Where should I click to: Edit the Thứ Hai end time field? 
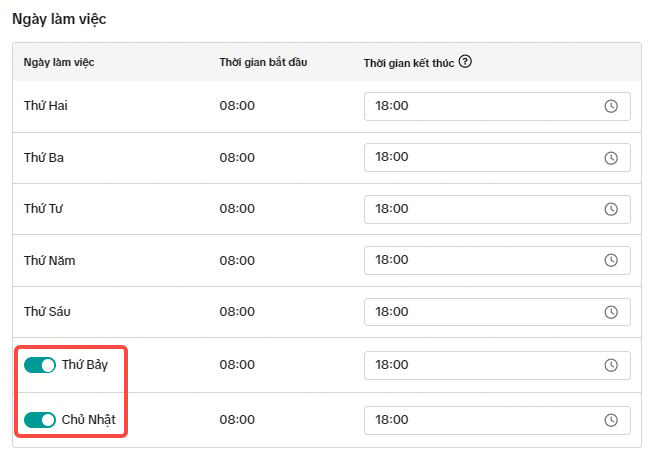480,106
